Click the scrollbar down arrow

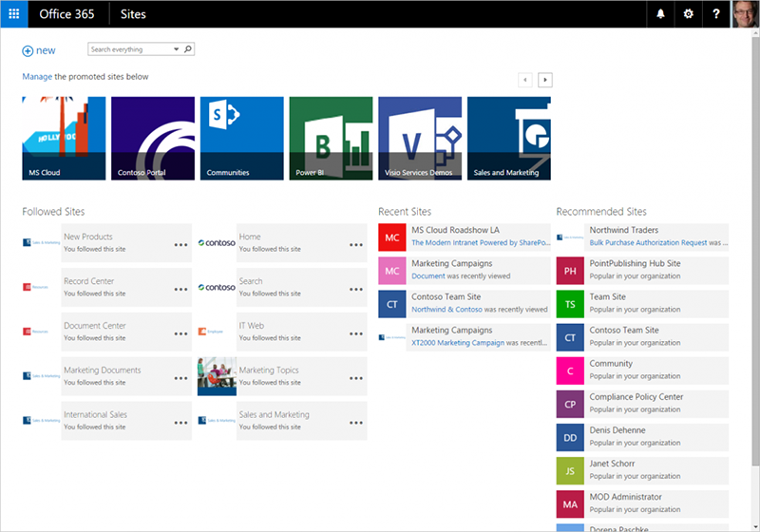[x=755, y=526]
